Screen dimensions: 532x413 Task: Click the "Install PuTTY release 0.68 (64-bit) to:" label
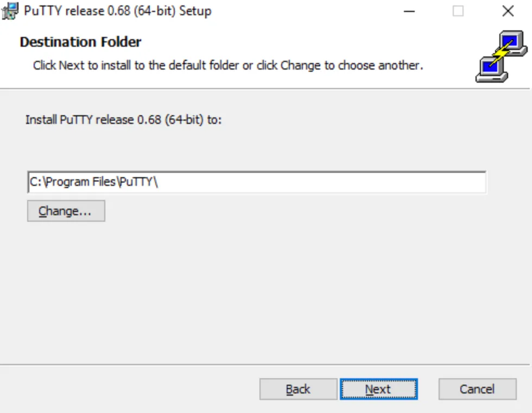[x=124, y=120]
